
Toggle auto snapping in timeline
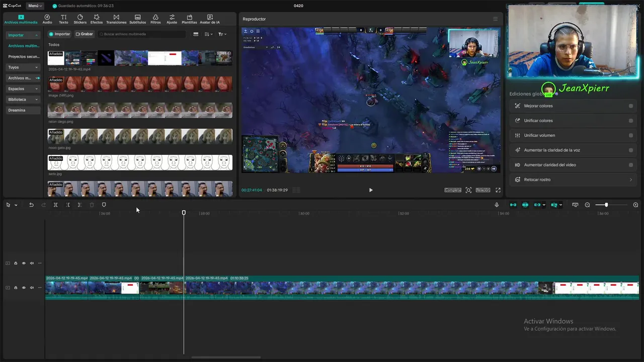point(525,205)
